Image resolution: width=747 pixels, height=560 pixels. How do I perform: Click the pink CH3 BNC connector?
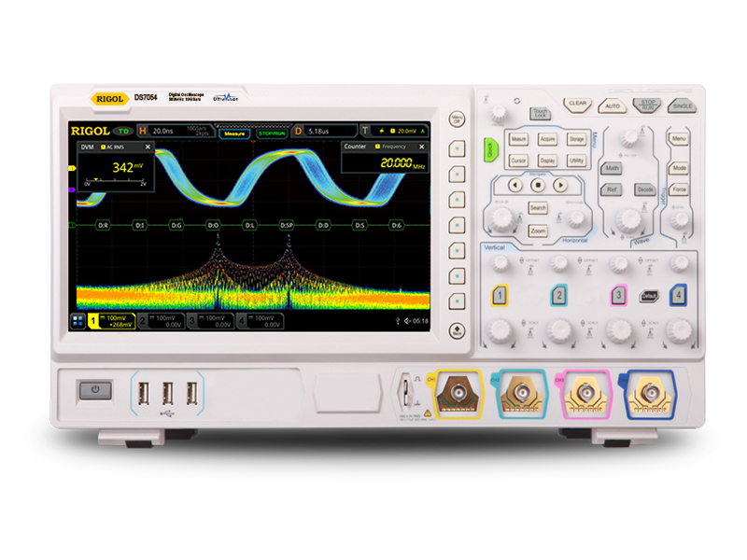(x=585, y=394)
